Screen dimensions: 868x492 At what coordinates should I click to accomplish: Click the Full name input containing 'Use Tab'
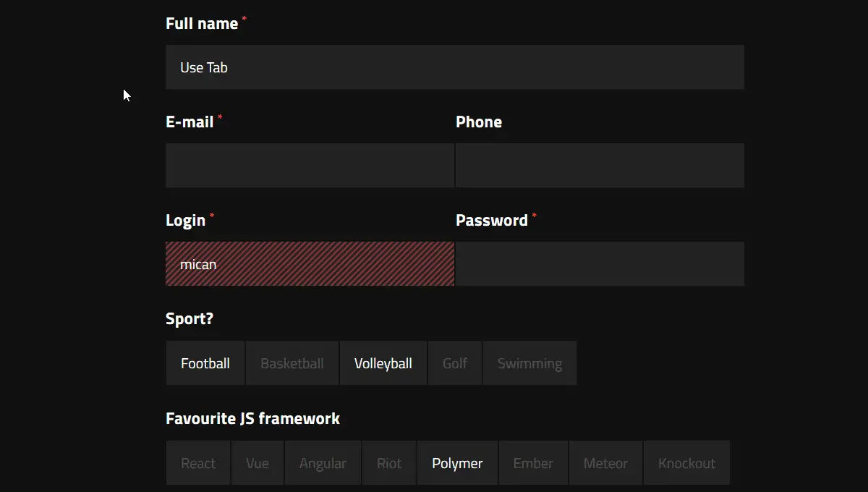tap(454, 67)
